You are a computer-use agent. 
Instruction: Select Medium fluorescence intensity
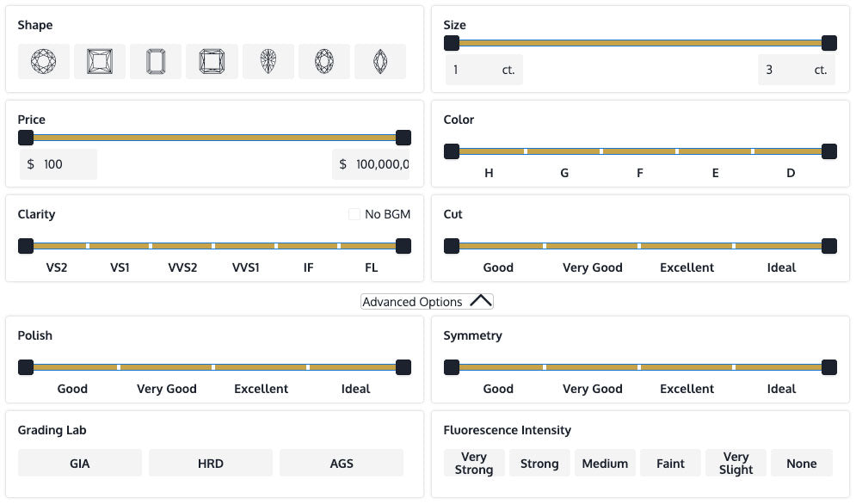coord(605,464)
